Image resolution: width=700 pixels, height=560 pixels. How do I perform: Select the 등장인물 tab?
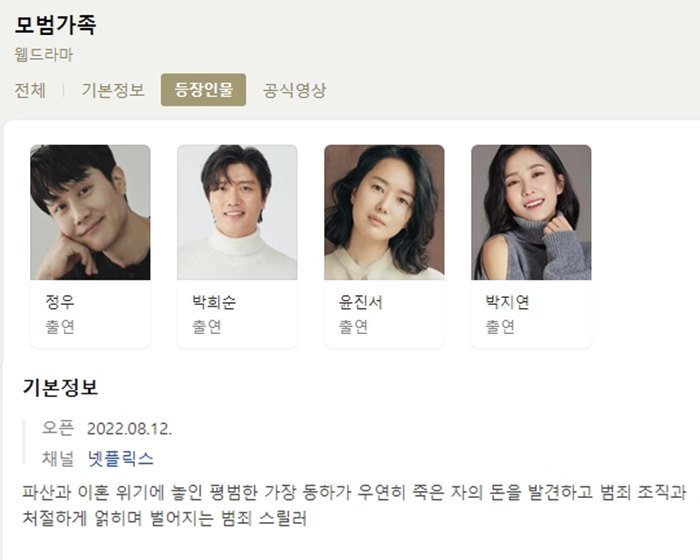point(203,90)
